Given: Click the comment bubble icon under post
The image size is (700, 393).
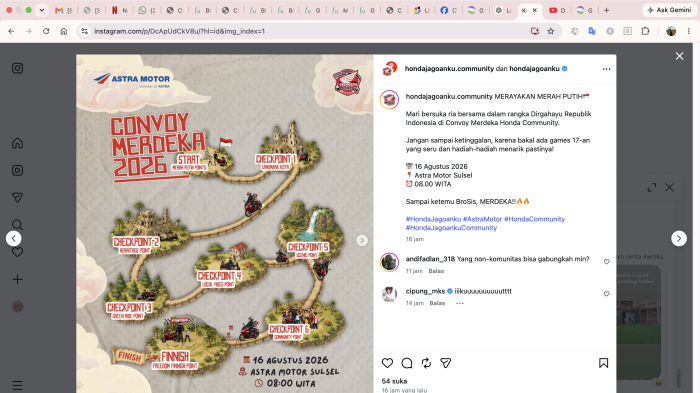Looking at the screenshot, I should click(407, 363).
